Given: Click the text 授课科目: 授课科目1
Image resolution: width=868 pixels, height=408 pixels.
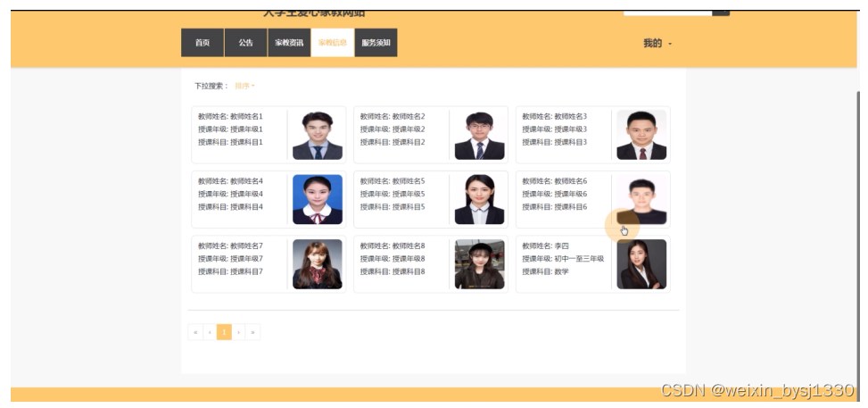Looking at the screenshot, I should [230, 142].
